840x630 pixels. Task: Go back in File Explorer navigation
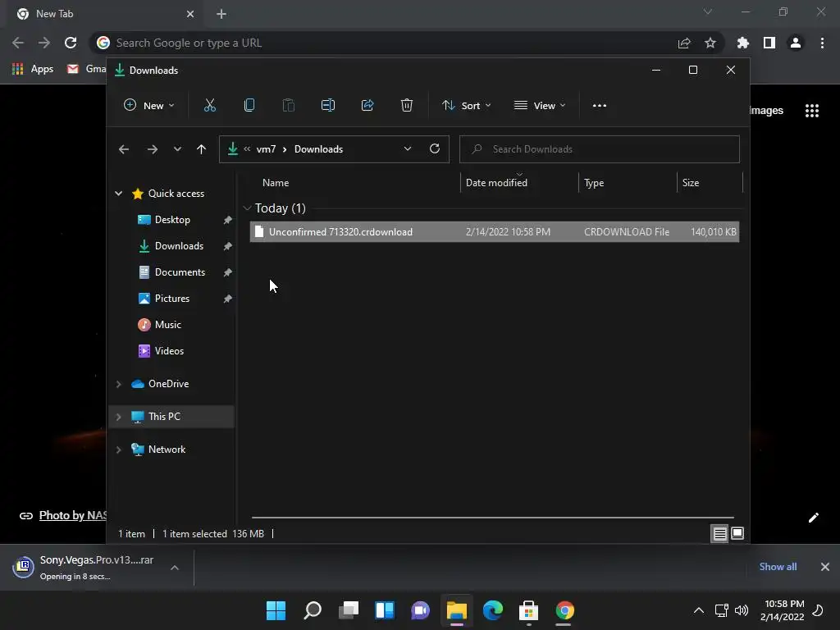point(124,149)
